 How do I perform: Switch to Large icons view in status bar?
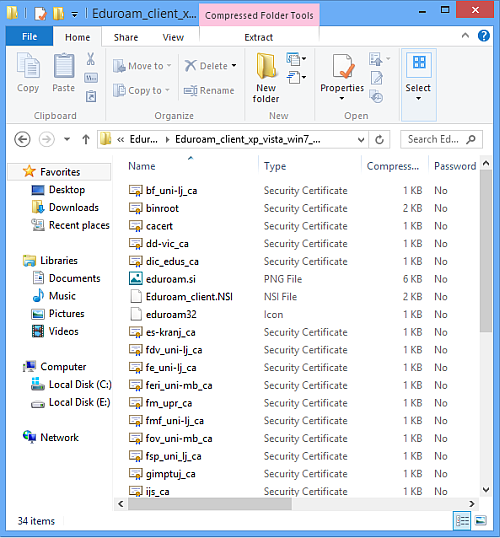pos(481,521)
